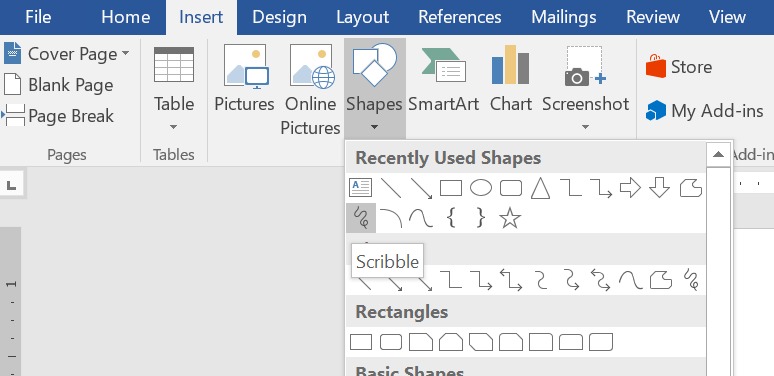Select Elbow Connector in Recently Used Shapes

[571, 188]
